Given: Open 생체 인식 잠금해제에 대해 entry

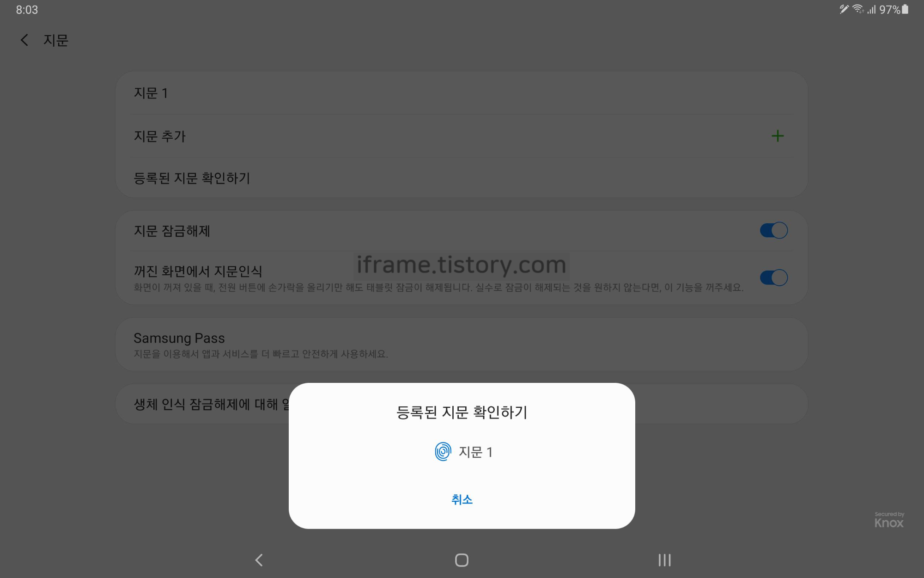Looking at the screenshot, I should click(202, 404).
